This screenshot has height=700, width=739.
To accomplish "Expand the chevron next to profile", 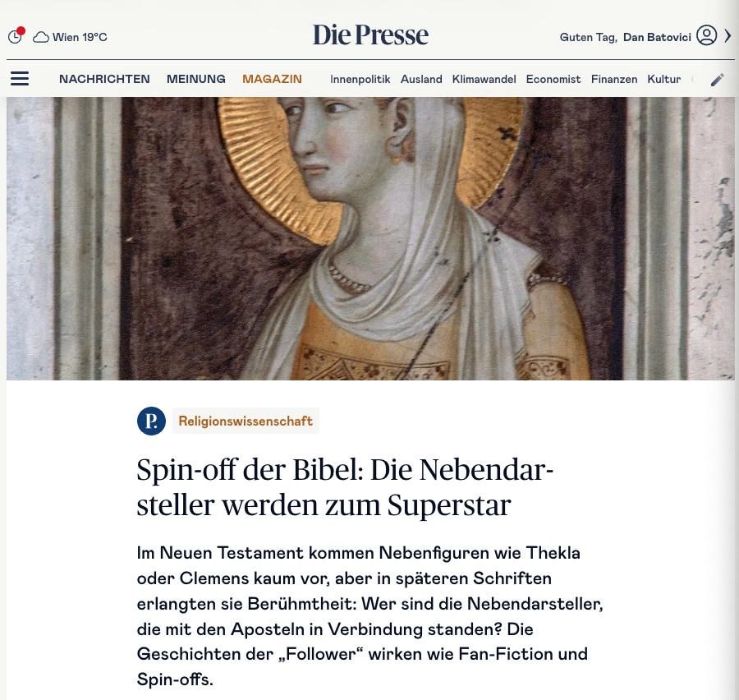I will point(728,36).
